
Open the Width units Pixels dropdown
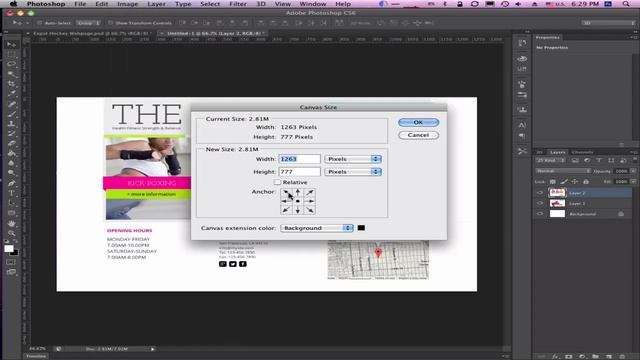point(353,159)
